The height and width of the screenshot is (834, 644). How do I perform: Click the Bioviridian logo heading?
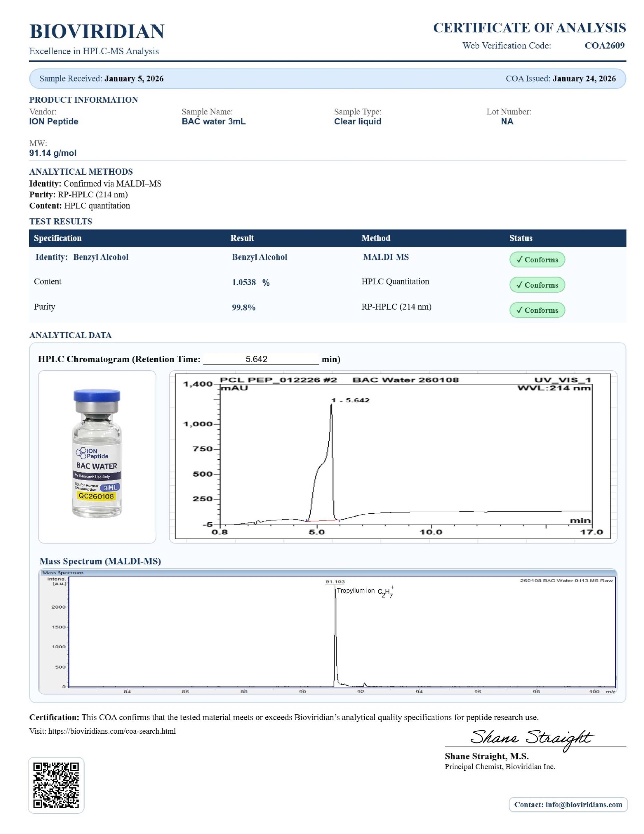(x=97, y=31)
